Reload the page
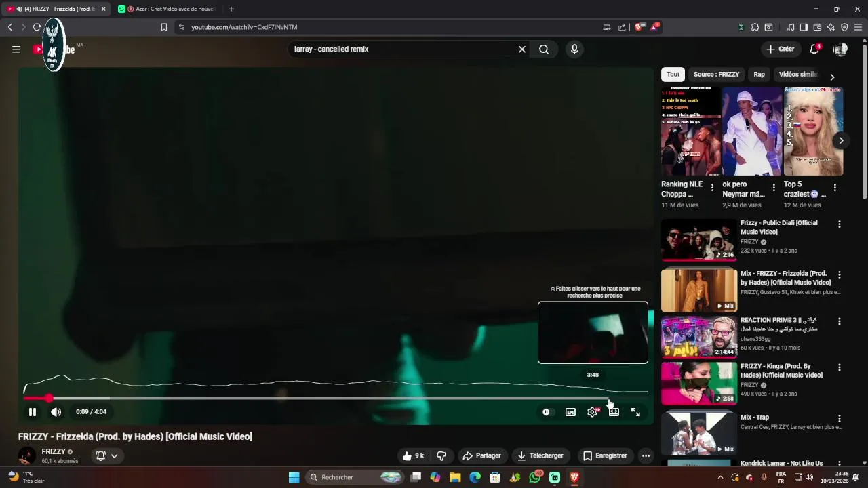The image size is (868, 488). coord(37,27)
